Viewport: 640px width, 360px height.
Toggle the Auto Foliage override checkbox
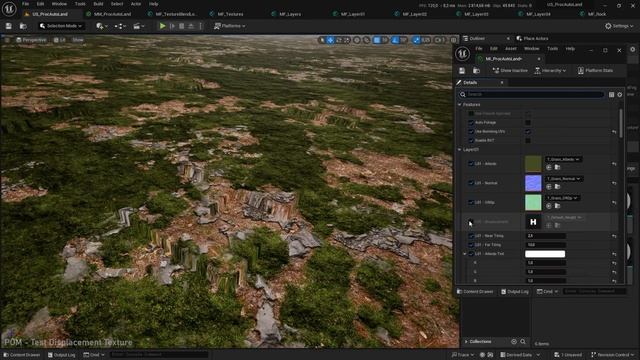click(x=471, y=122)
